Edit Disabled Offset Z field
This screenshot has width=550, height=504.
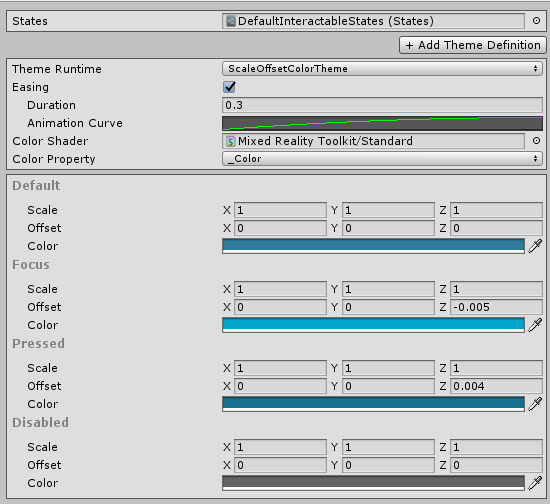496,465
